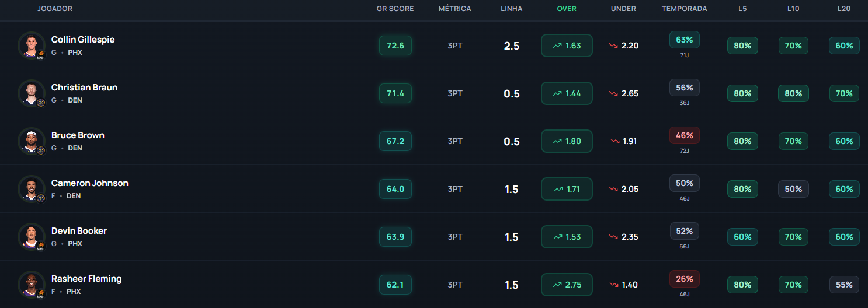Pick Over 1.80 odds for Bruce Brown

(x=567, y=141)
